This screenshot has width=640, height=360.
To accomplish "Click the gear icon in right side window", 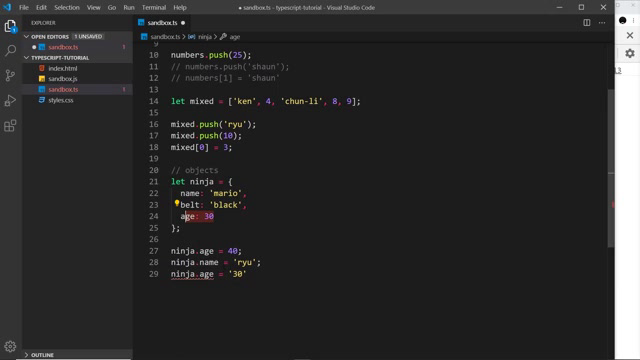I will [x=630, y=53].
